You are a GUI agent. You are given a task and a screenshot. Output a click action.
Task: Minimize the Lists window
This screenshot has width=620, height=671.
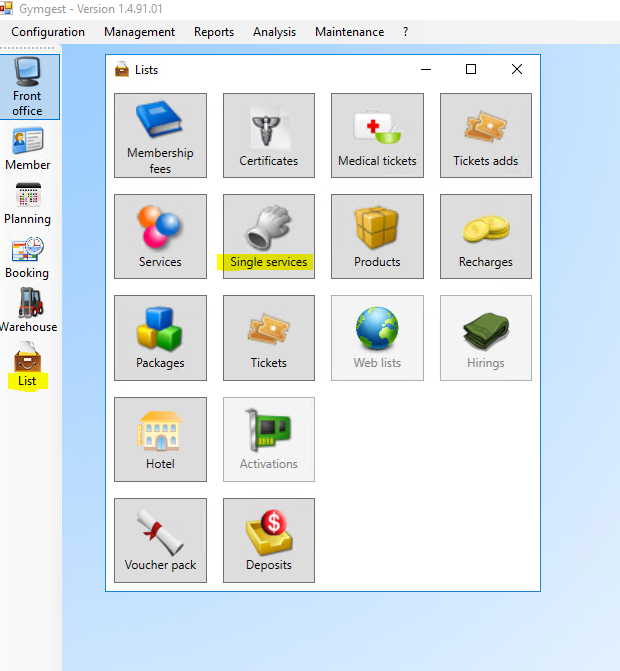pyautogui.click(x=426, y=69)
